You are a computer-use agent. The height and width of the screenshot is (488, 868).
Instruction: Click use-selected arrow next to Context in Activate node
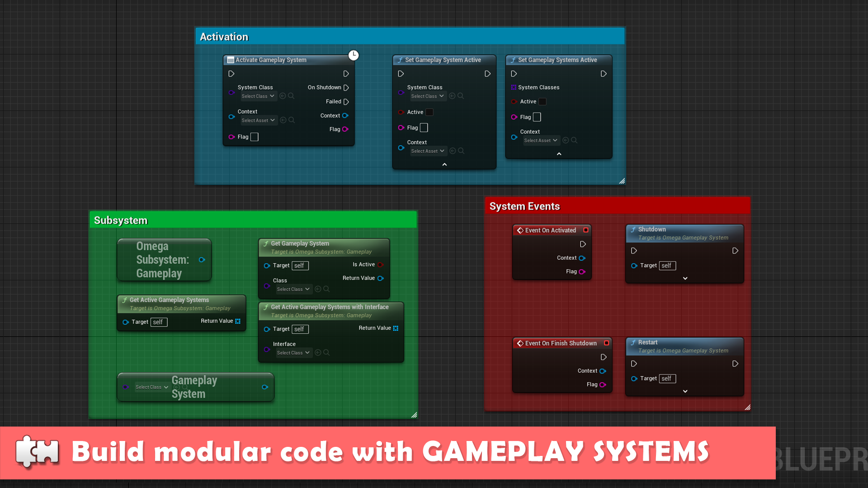point(283,120)
